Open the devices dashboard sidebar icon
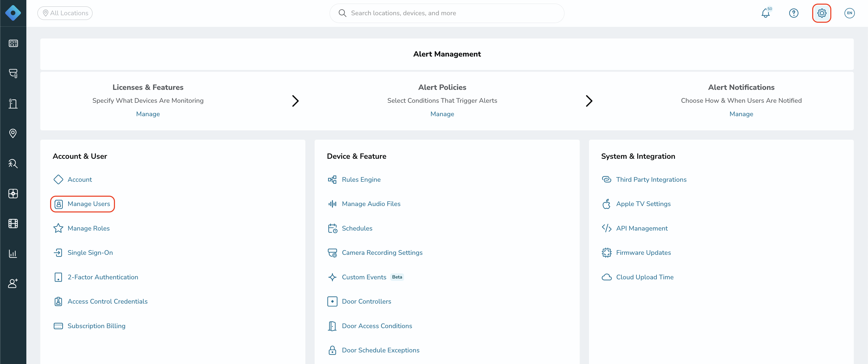Viewport: 868px width, 364px height. click(x=13, y=43)
